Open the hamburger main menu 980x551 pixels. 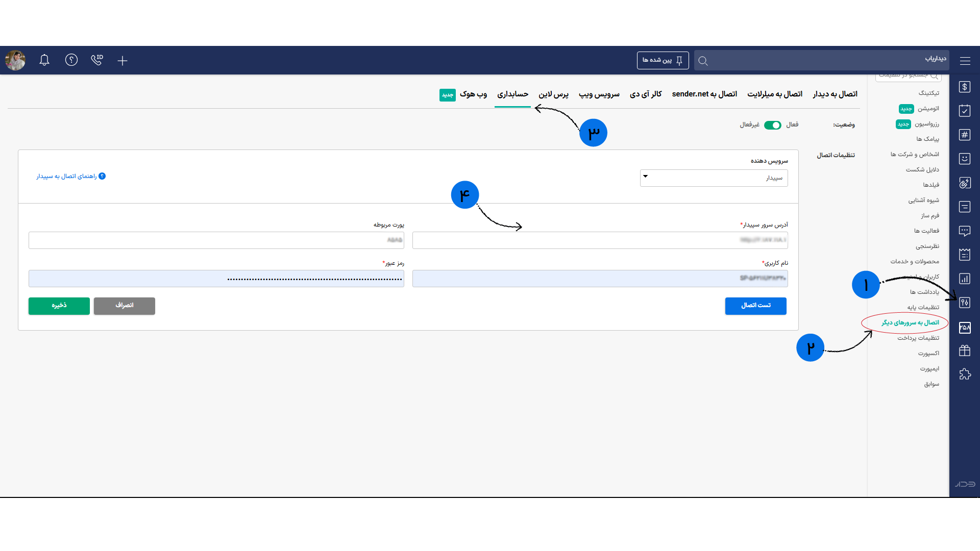pos(965,61)
